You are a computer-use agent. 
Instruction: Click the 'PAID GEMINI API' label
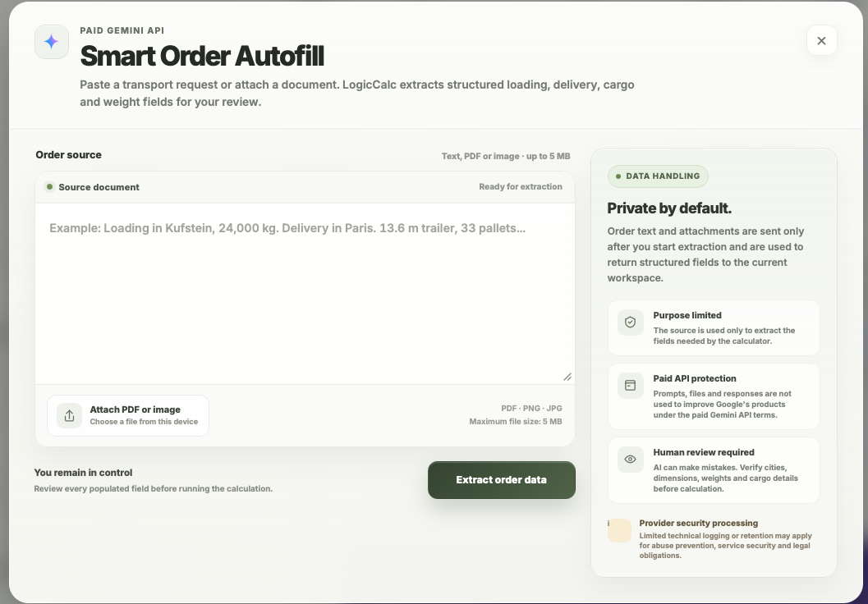(x=122, y=30)
